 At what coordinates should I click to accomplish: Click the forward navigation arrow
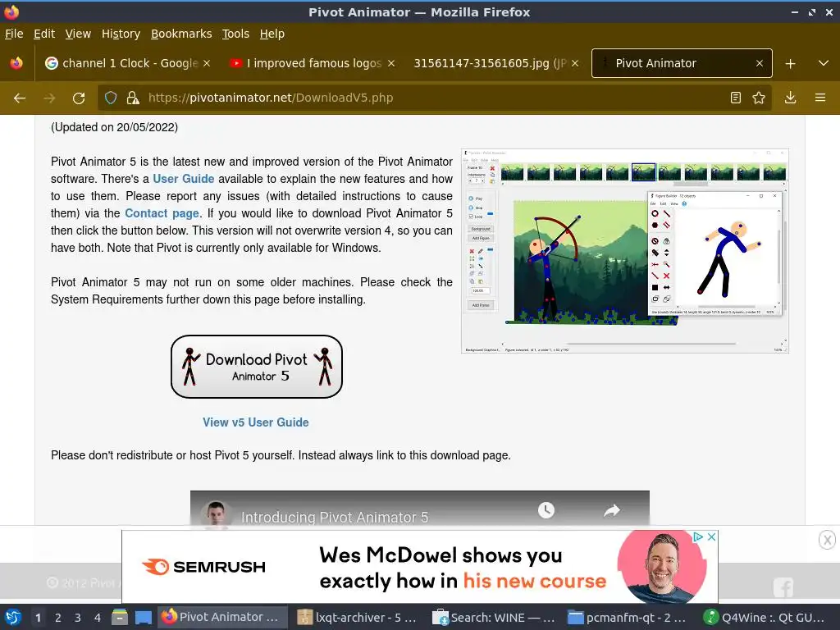pos(49,98)
